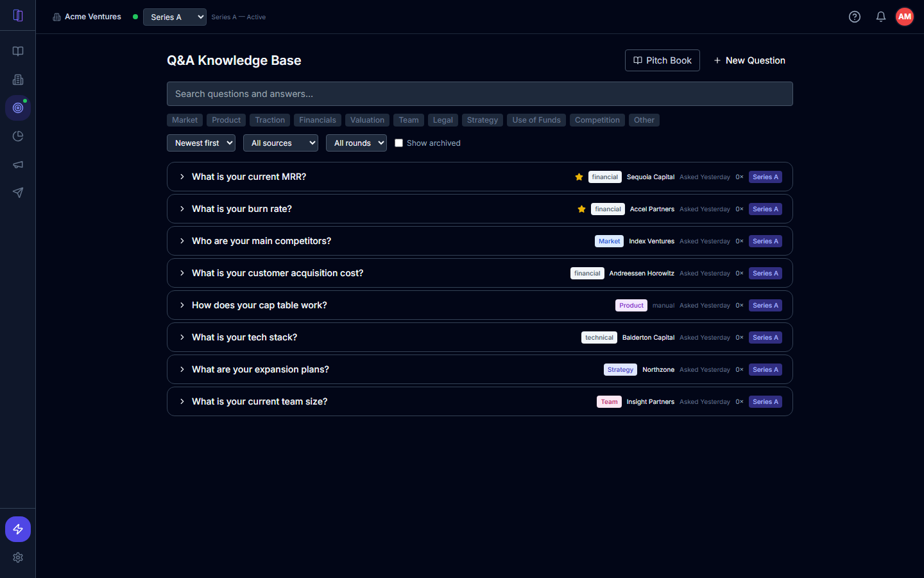924x578 pixels.
Task: Filter by the Traction category chip
Action: 270,120
